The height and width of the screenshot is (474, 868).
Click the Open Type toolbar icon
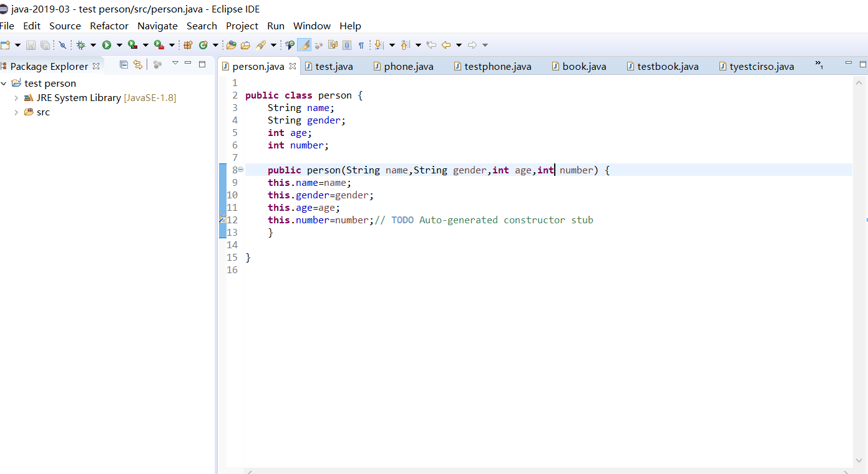click(x=232, y=45)
